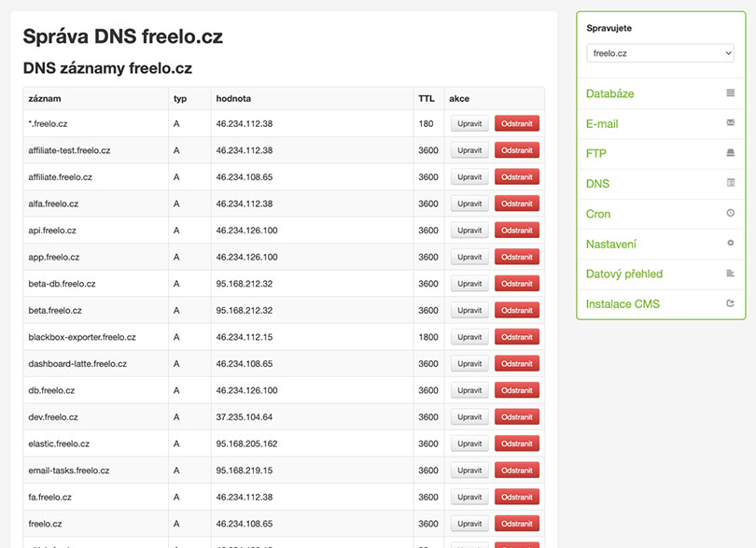Open Instalace CMS in the sidebar
The width and height of the screenshot is (756, 548).
tap(623, 304)
